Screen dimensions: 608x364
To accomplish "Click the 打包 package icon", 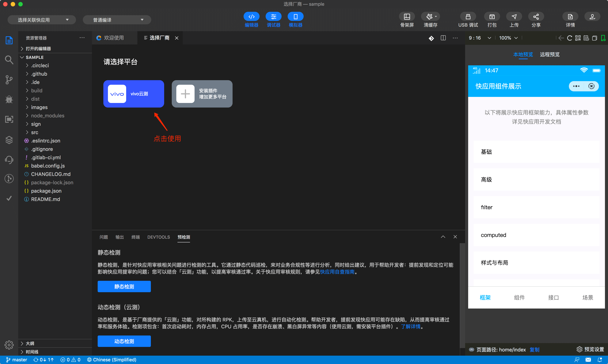I will (x=492, y=17).
